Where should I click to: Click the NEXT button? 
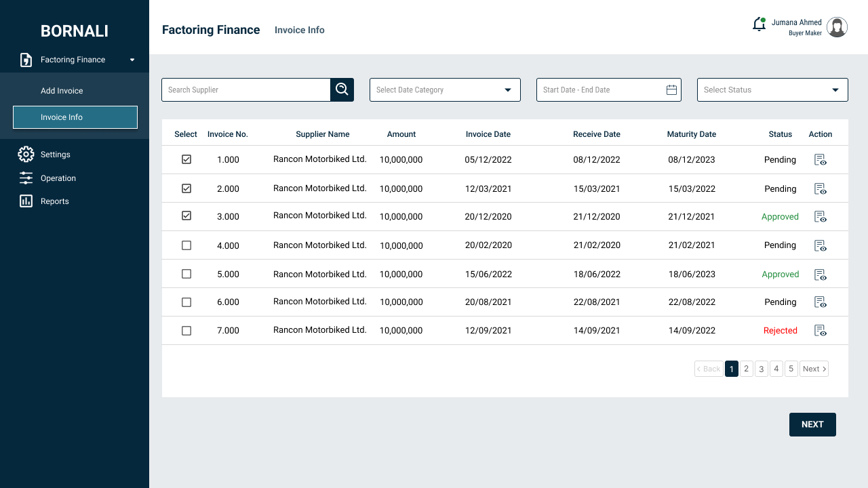pyautogui.click(x=812, y=424)
